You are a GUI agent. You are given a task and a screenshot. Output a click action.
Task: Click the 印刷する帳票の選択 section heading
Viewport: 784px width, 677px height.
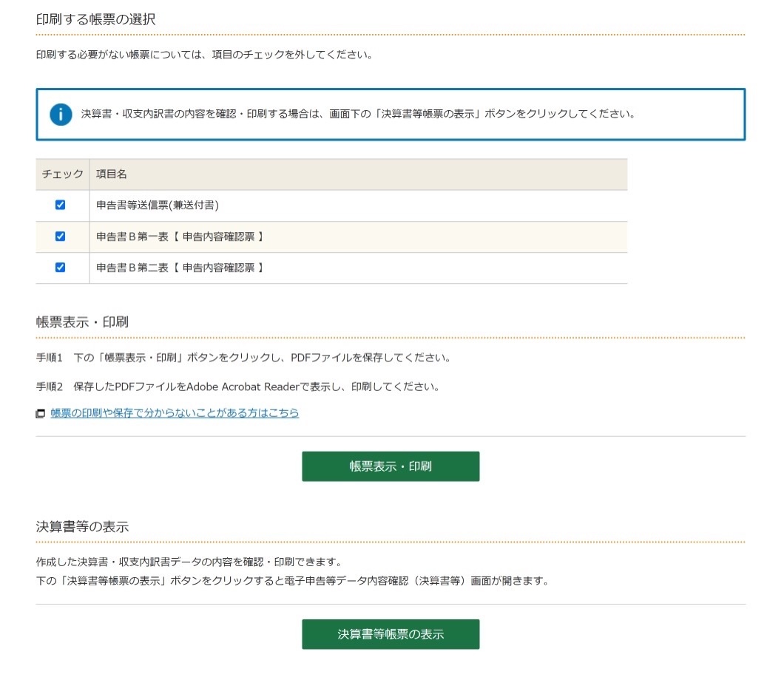[95, 20]
